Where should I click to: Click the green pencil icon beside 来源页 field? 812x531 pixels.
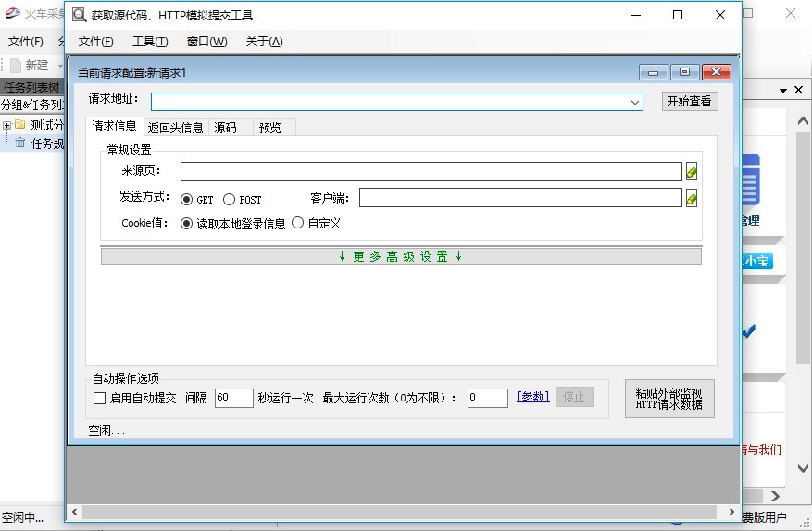tap(692, 171)
